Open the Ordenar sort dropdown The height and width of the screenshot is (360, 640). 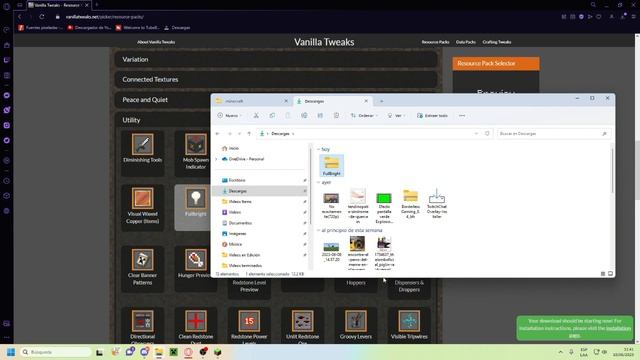click(x=364, y=116)
